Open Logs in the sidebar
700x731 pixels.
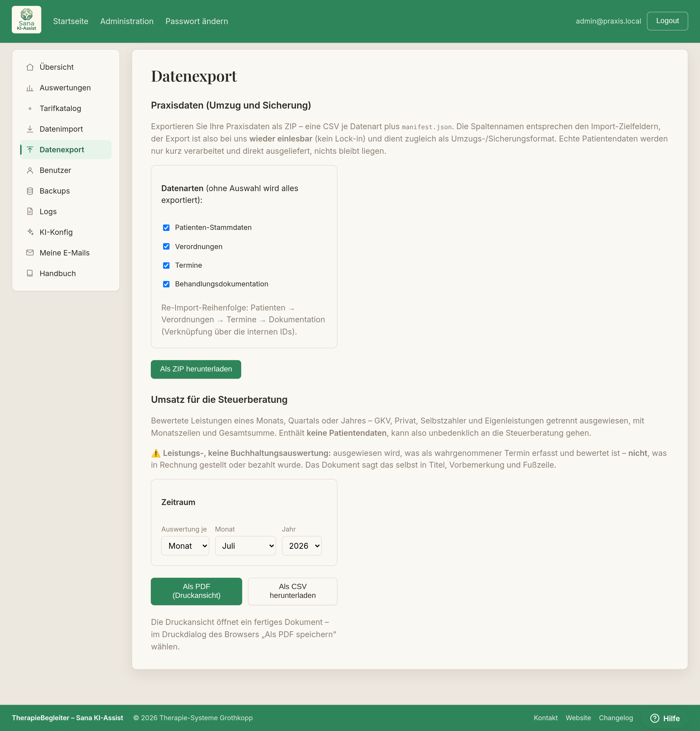[66, 211]
